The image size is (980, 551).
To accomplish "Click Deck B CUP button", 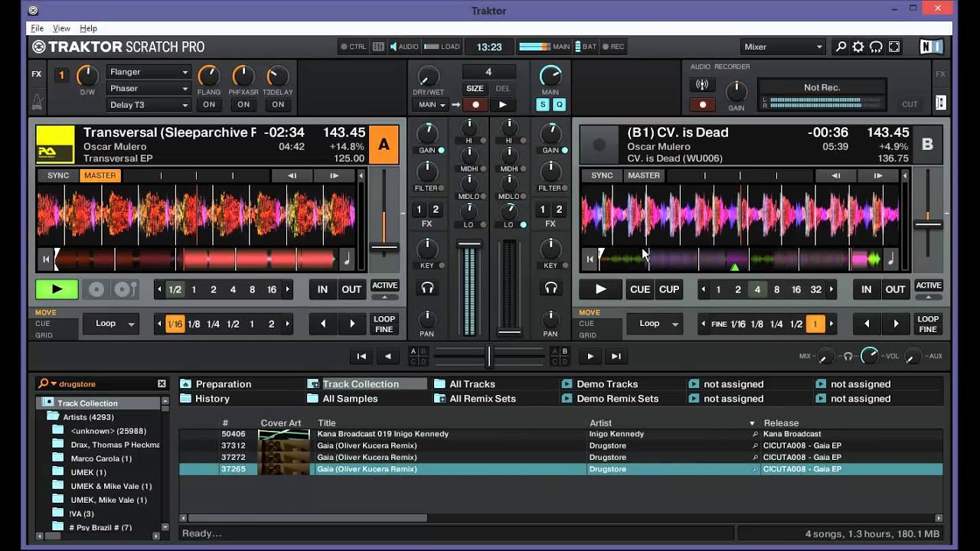I will coord(669,289).
